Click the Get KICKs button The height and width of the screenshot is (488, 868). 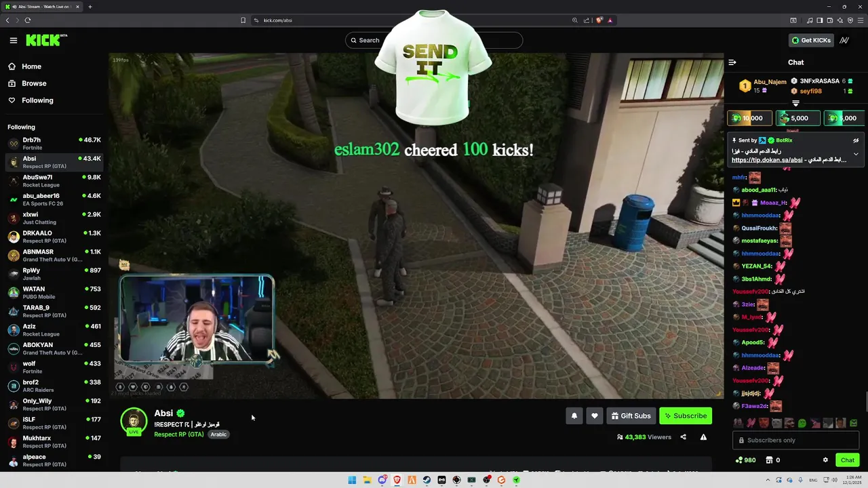pyautogui.click(x=811, y=41)
